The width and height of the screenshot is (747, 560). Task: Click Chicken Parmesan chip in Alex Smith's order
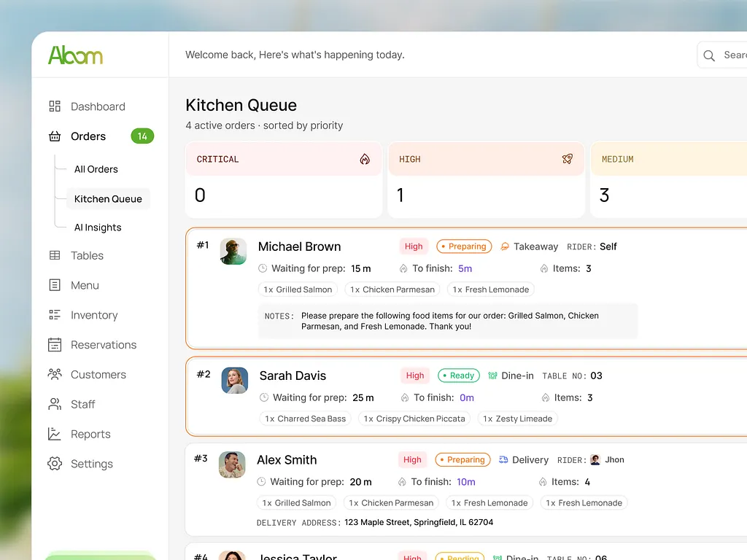point(391,503)
